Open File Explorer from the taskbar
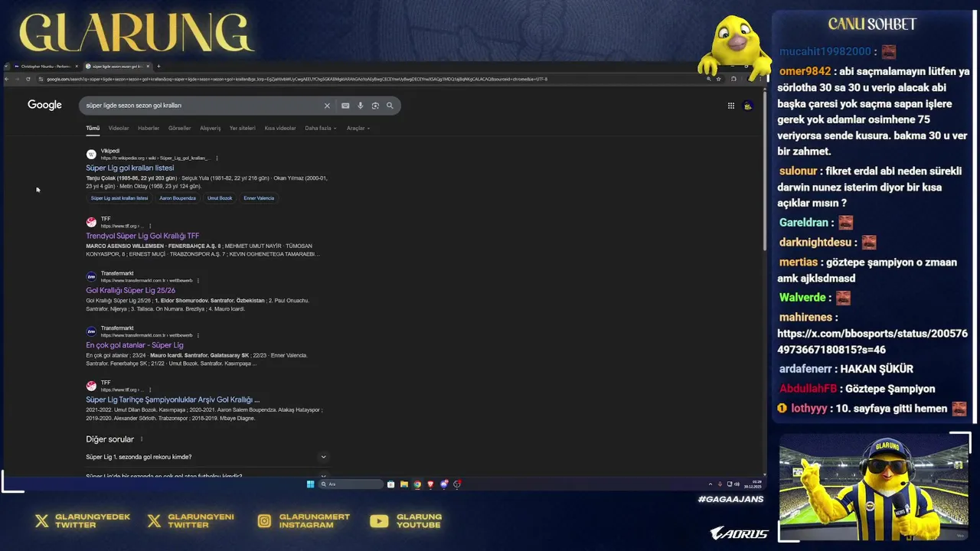The height and width of the screenshot is (551, 980). (x=404, y=484)
